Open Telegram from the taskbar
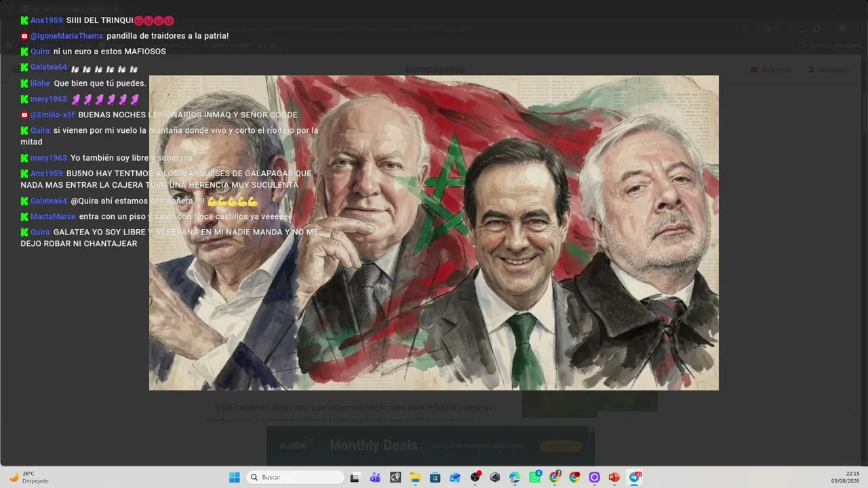Screen dimensions: 868x488 click(x=635, y=477)
